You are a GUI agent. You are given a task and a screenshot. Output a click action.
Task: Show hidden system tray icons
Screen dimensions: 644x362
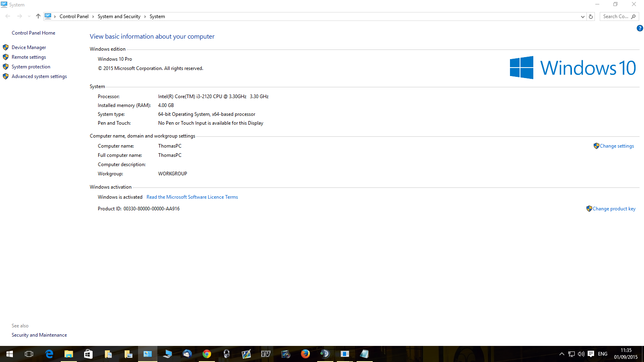[562, 354]
